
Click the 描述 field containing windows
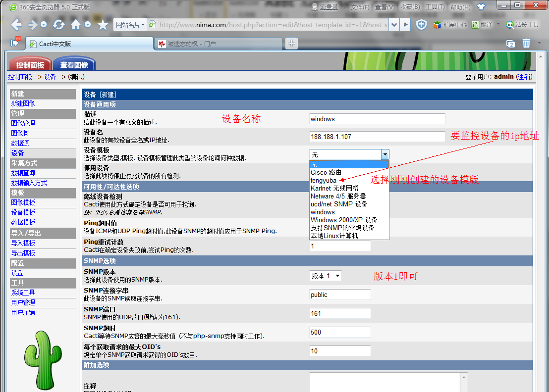click(x=377, y=119)
